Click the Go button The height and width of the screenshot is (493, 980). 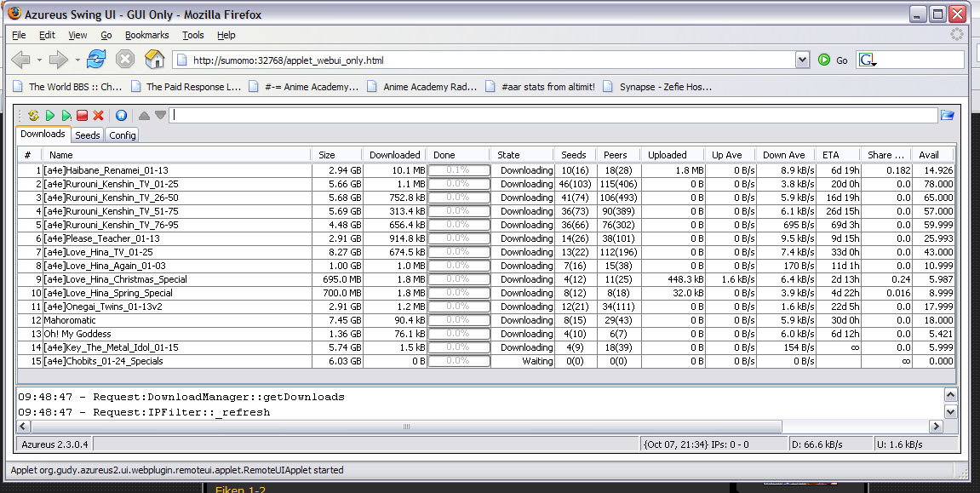coord(833,60)
